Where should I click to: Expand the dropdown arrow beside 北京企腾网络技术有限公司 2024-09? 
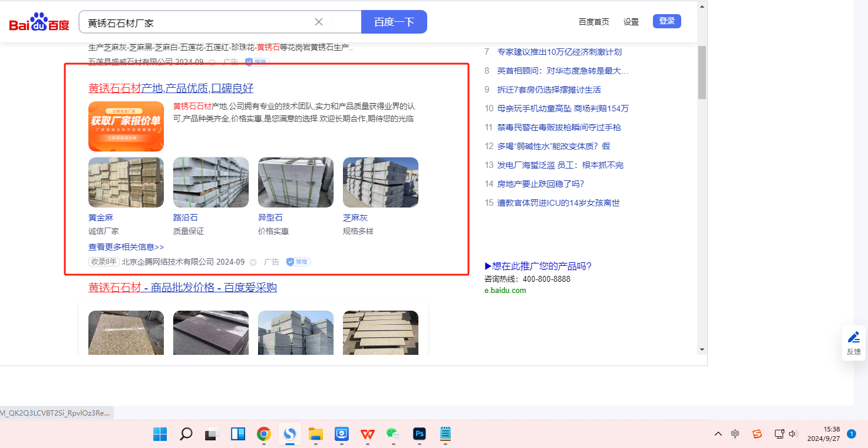[x=253, y=262]
